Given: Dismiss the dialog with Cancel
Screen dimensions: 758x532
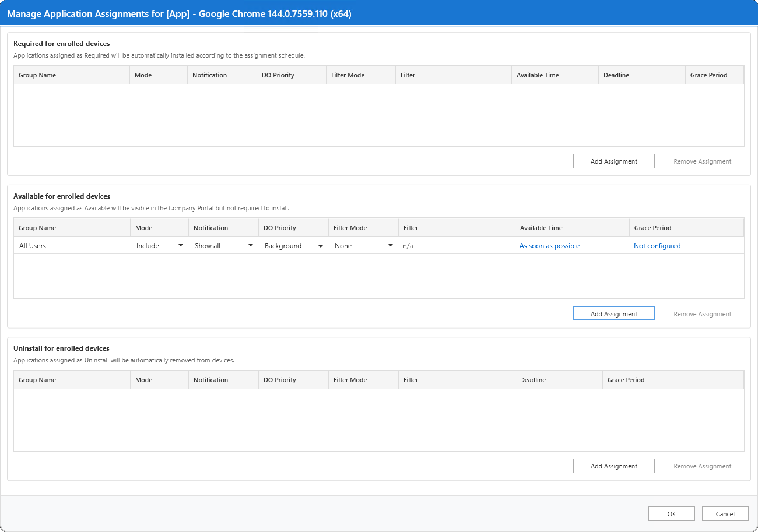Looking at the screenshot, I should [x=725, y=513].
